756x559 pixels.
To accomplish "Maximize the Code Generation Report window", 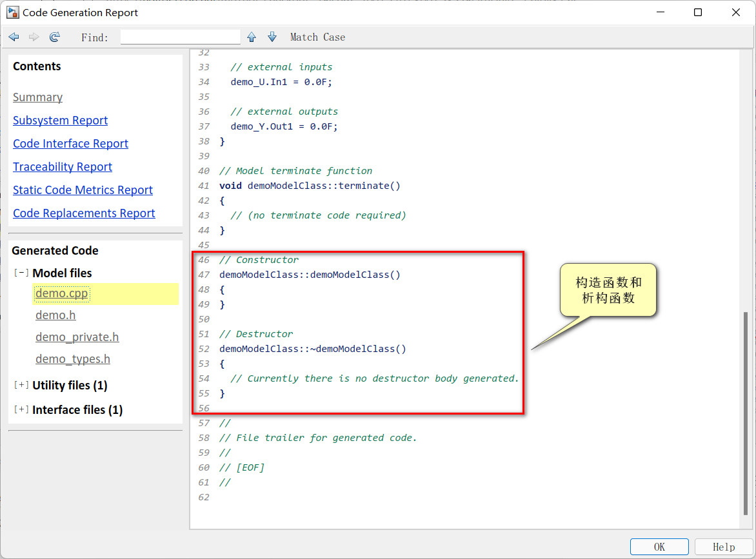I will click(698, 12).
